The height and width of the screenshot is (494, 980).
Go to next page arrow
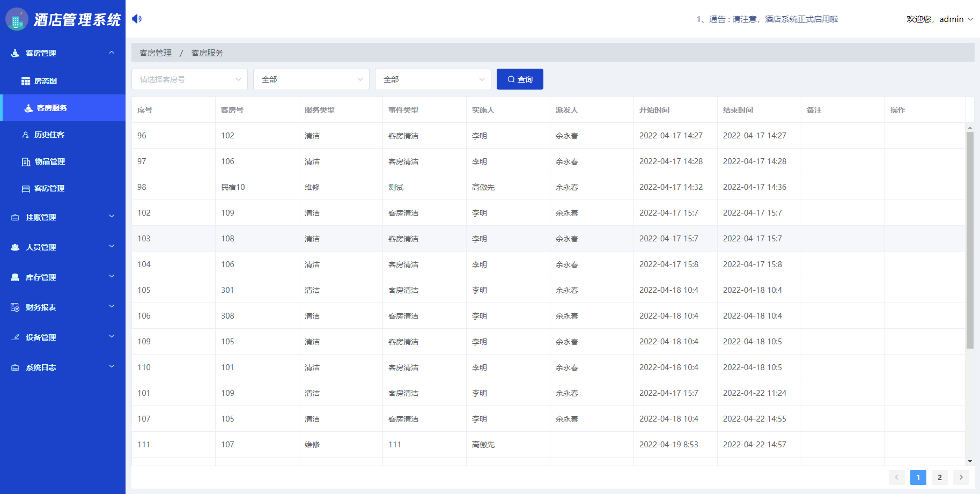[961, 477]
